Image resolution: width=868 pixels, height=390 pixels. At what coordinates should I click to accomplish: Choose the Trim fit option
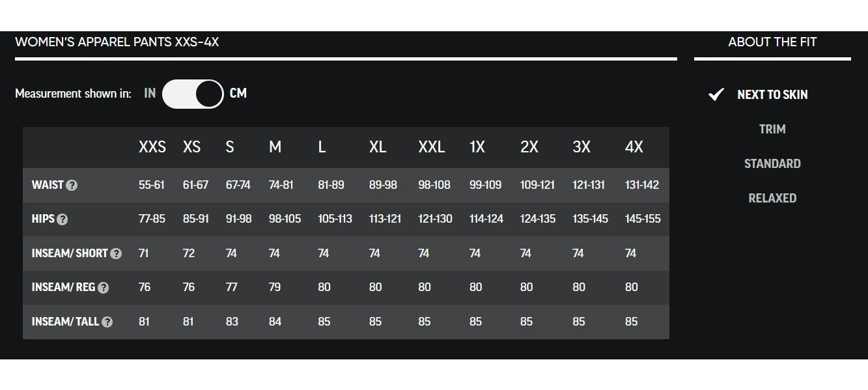point(772,129)
